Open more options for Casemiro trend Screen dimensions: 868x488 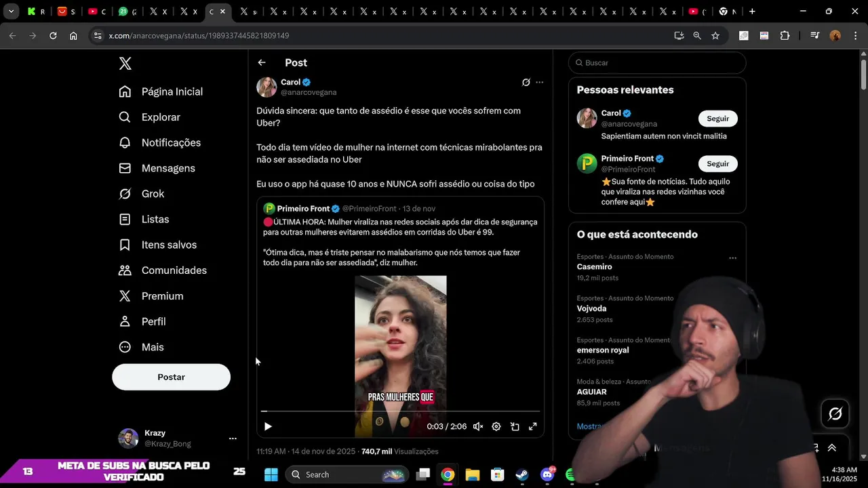(x=732, y=258)
